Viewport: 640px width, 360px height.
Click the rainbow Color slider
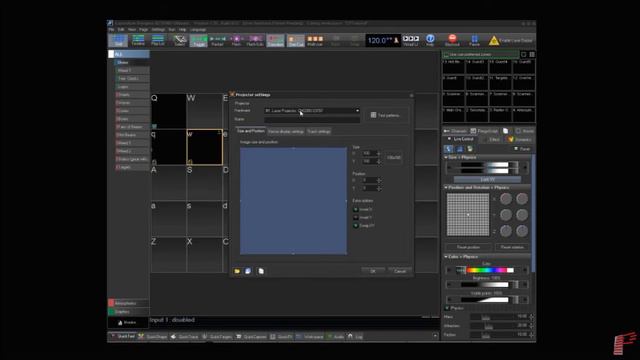pyautogui.click(x=487, y=270)
